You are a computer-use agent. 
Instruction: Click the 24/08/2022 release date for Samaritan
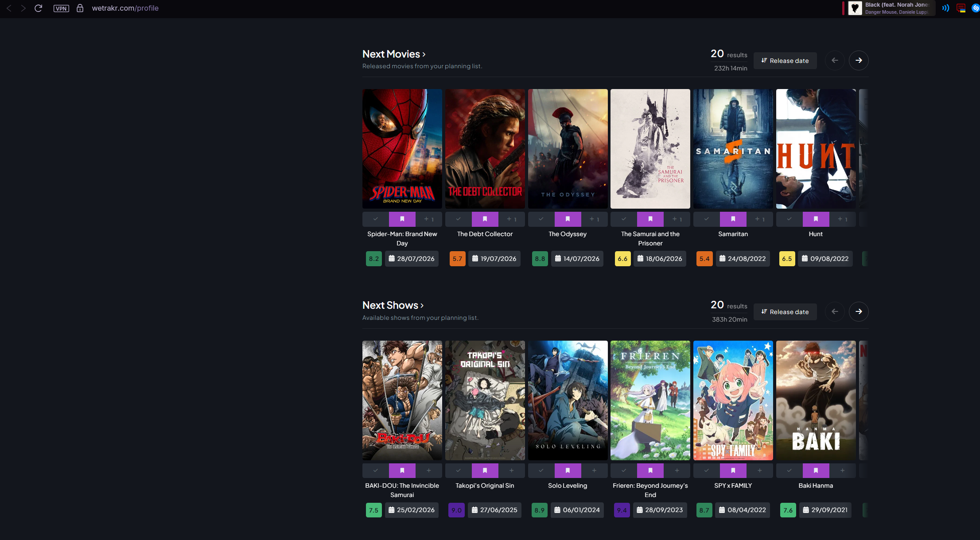point(743,259)
